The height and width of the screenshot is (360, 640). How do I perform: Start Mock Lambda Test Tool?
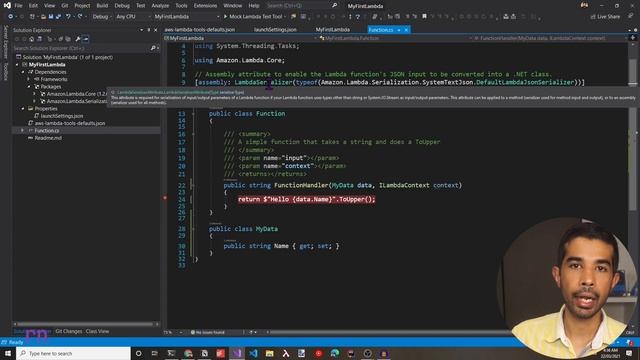point(253,17)
